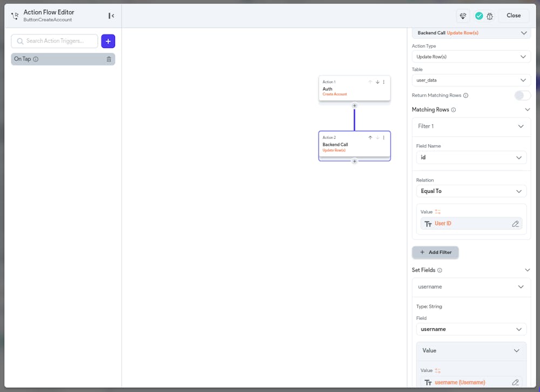Screen dimensions: 540x392
Task: Open the Table user_data dropdown
Action: point(471,80)
